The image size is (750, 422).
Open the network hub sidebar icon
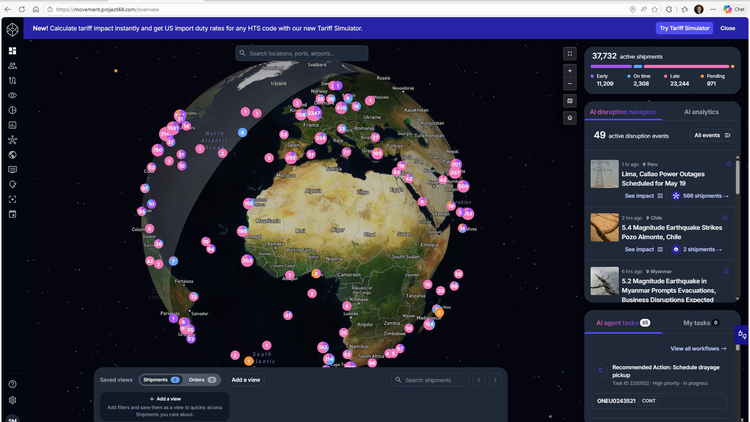12,140
